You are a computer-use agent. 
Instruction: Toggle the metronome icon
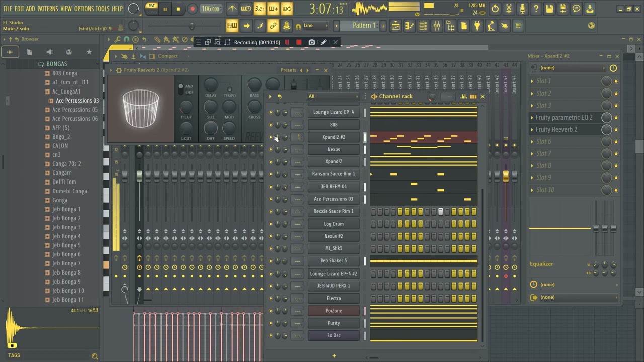click(232, 9)
